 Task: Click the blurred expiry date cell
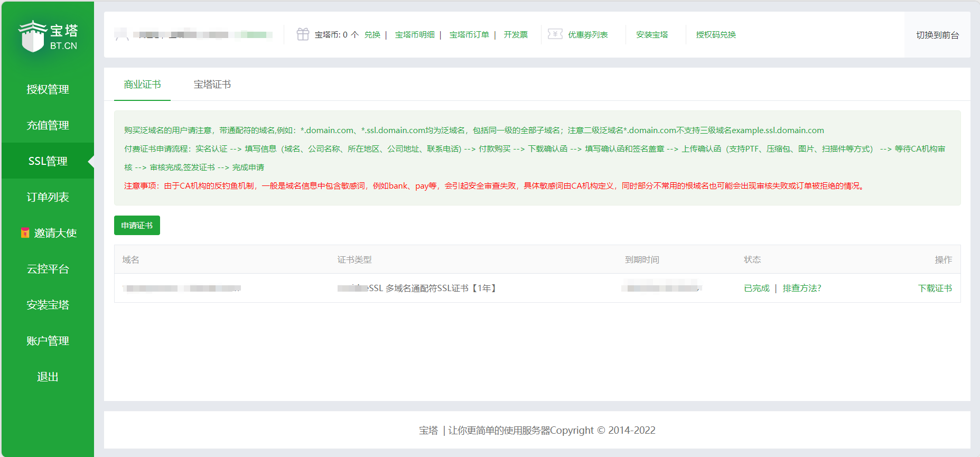(662, 288)
